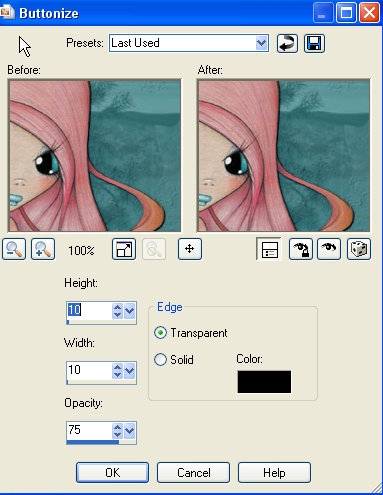Click the fit preview to window icon
This screenshot has height=495, width=383.
click(124, 249)
